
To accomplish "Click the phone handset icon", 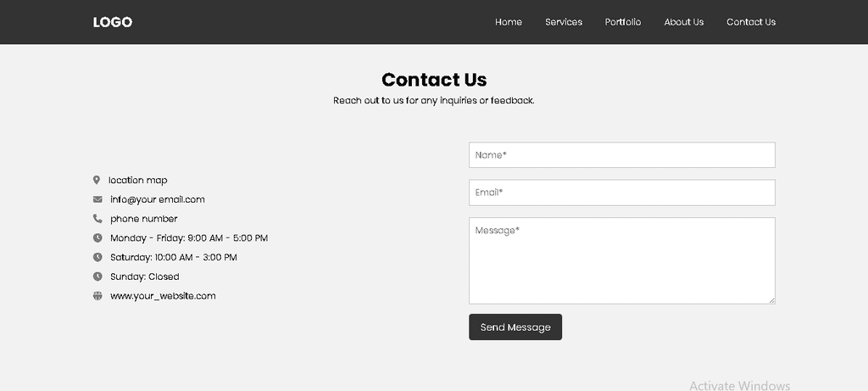I will [x=97, y=219].
